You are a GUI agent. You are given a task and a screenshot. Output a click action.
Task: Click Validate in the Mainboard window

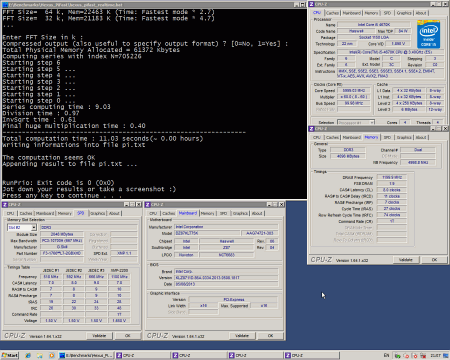(242, 336)
